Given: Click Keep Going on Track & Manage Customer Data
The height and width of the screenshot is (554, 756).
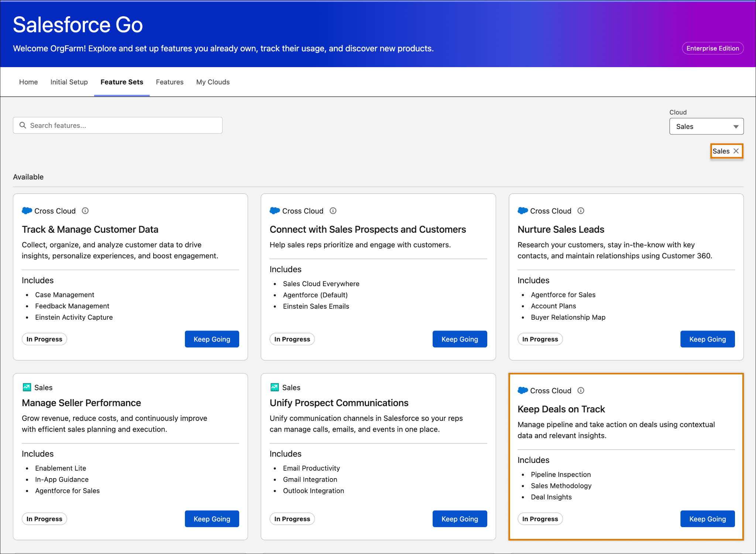Looking at the screenshot, I should [212, 339].
